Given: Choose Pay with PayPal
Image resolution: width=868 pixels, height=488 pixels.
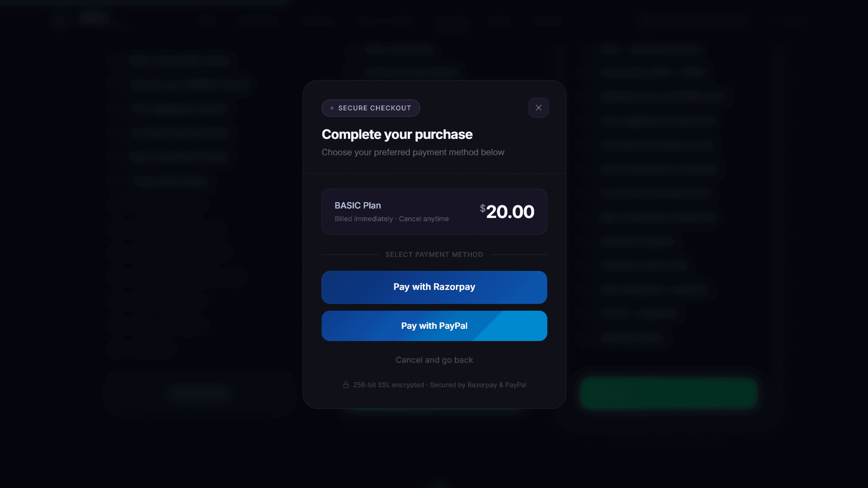Looking at the screenshot, I should pos(434,326).
